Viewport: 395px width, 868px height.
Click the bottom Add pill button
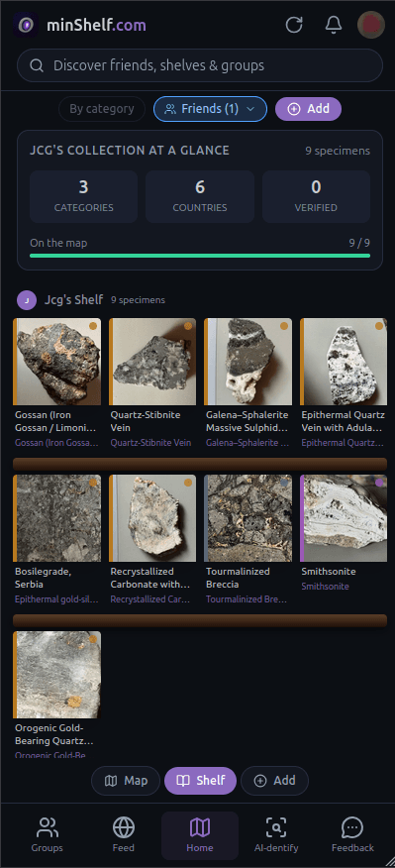274,781
